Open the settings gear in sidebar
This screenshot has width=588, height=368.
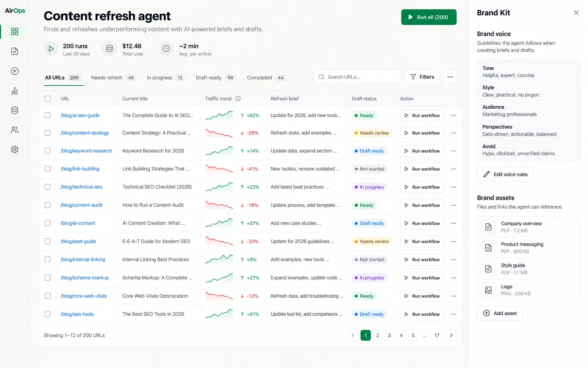tap(15, 149)
